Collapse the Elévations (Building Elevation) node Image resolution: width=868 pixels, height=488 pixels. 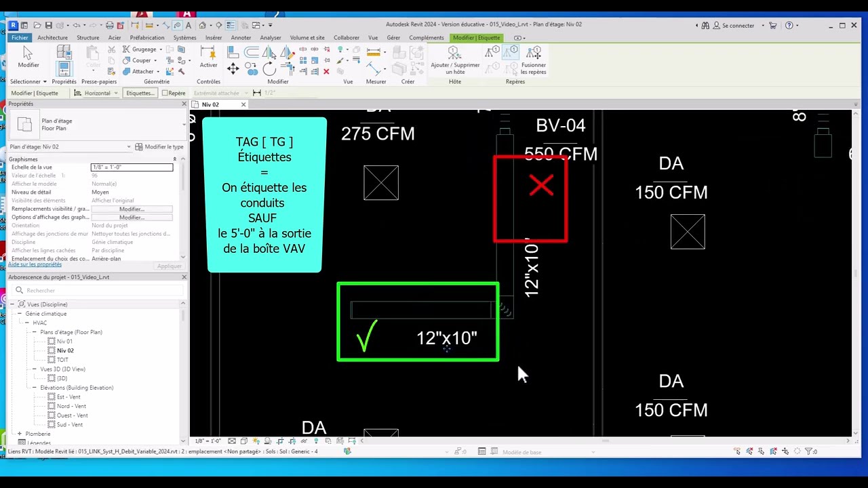pos(34,388)
